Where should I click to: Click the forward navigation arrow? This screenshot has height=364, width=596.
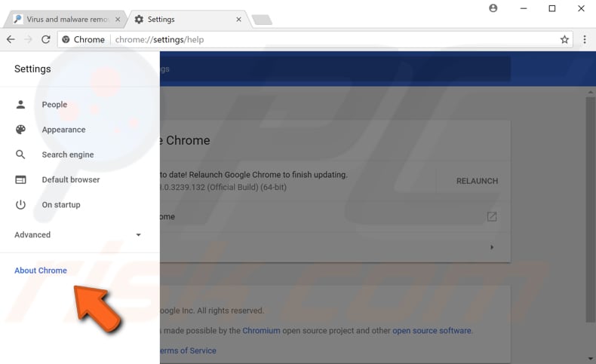point(28,39)
